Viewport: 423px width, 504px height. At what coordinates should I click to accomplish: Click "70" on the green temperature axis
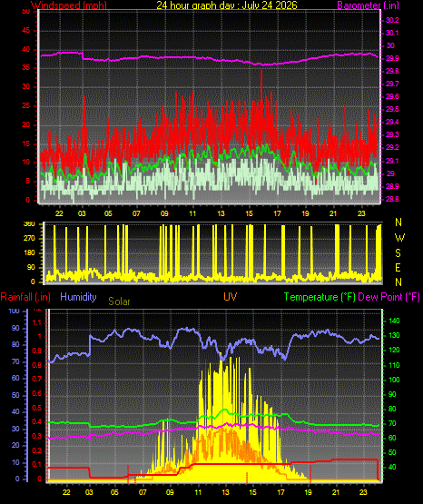coord(392,424)
